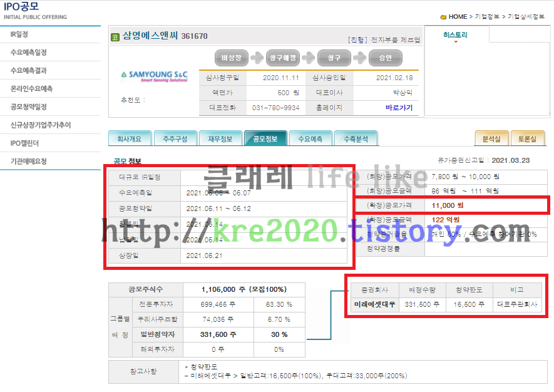Click the 청구 status step

(334, 58)
